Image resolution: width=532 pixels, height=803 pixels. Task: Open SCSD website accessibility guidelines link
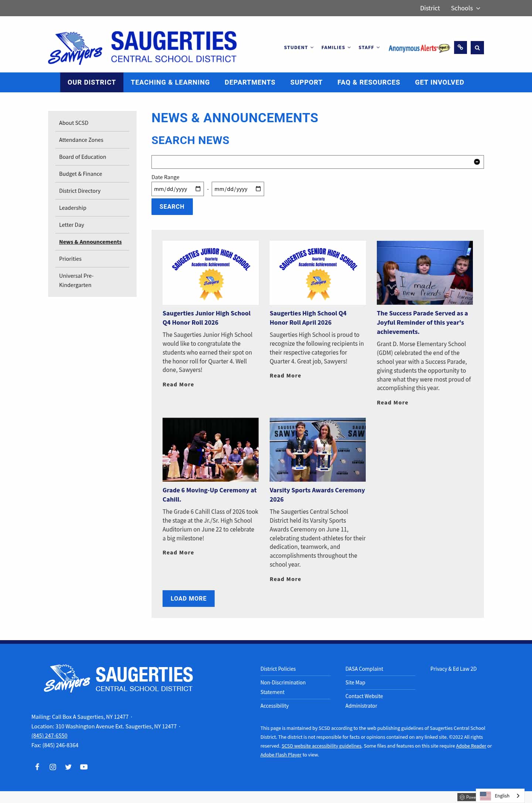click(321, 746)
